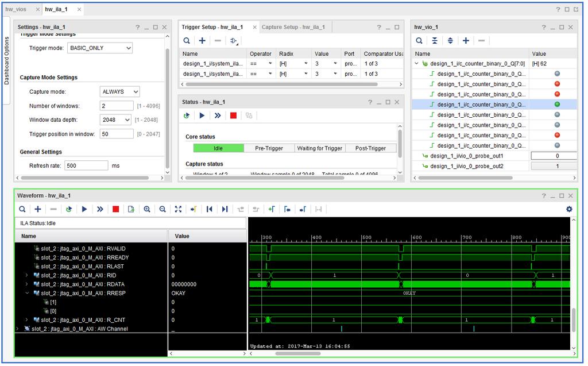Select Trigger Setup - hw_ila_1 tab

point(212,27)
